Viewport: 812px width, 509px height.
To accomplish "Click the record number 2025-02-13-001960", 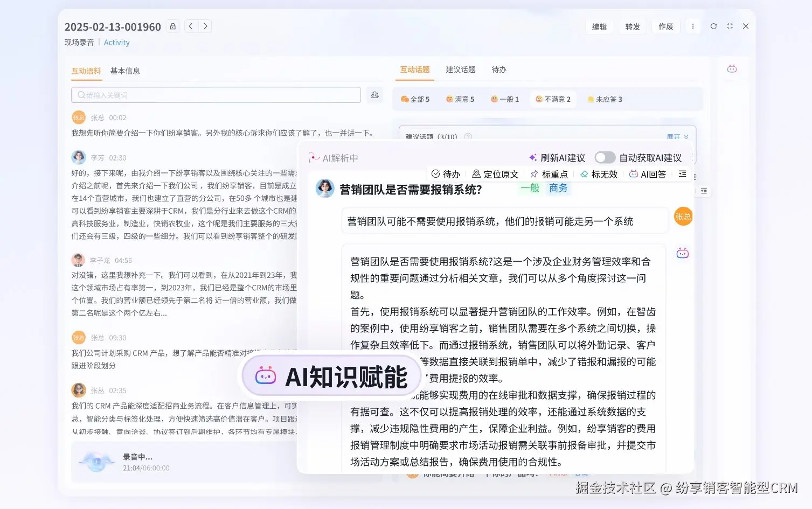I will [x=113, y=27].
